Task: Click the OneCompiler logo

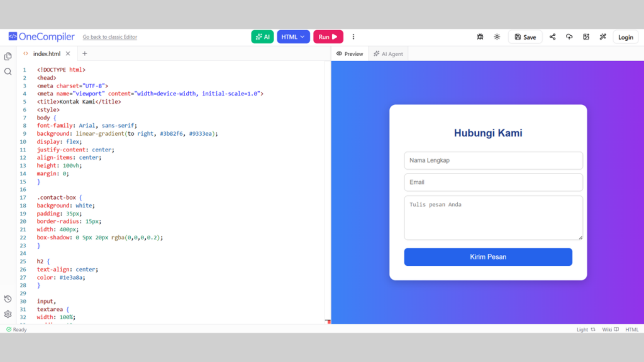Action: click(x=42, y=36)
